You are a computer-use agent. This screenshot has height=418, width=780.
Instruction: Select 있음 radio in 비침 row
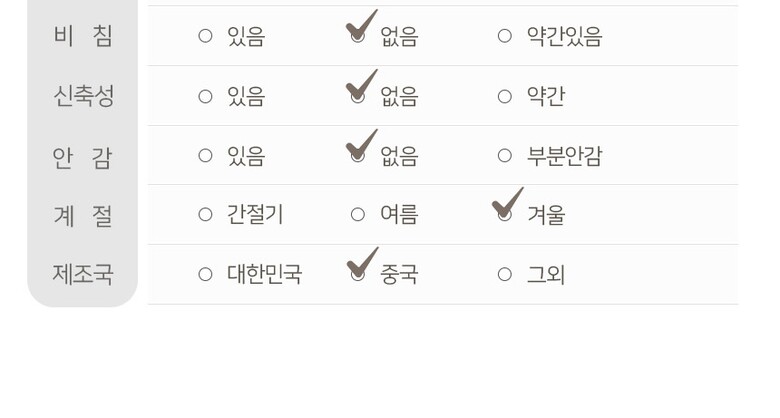click(205, 37)
